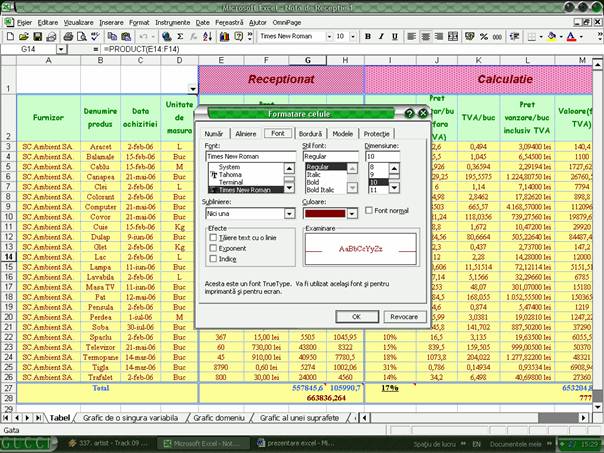
Task: Select 'Bold Italic' in Stil font list
Action: [x=320, y=190]
